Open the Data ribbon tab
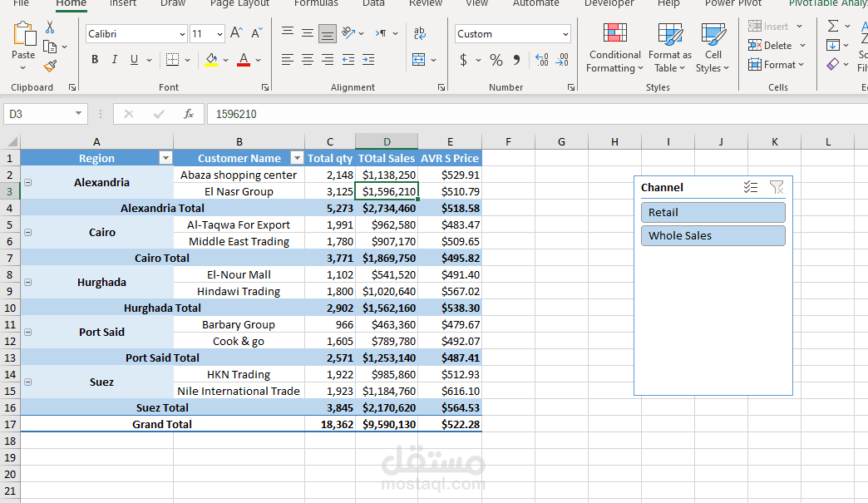Viewport: 868px width, 503px height. click(x=373, y=3)
